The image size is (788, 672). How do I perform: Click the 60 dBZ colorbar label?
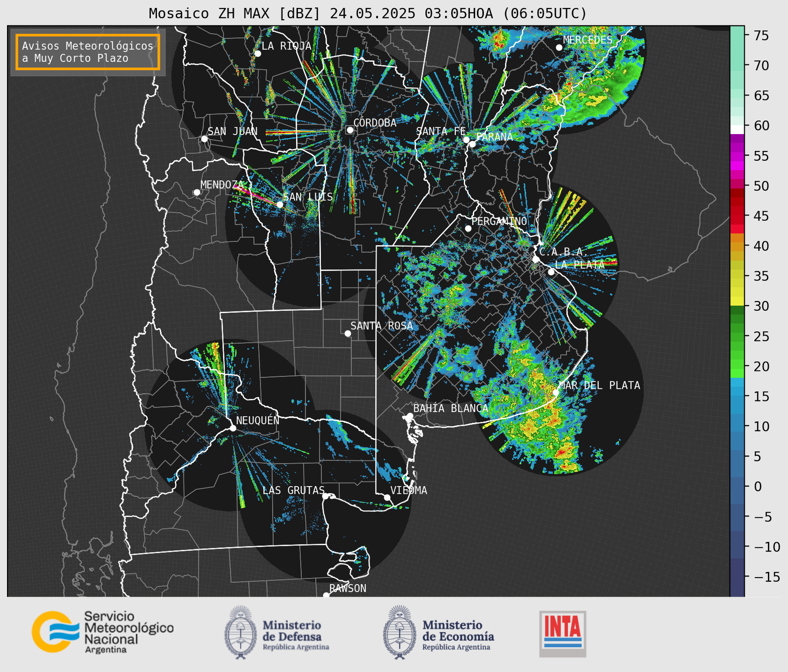760,126
